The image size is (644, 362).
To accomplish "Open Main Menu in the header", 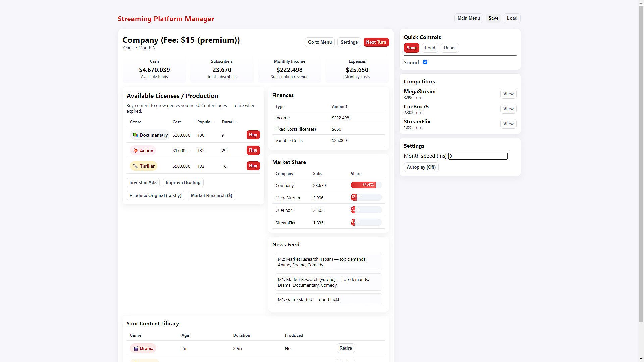I will (468, 18).
